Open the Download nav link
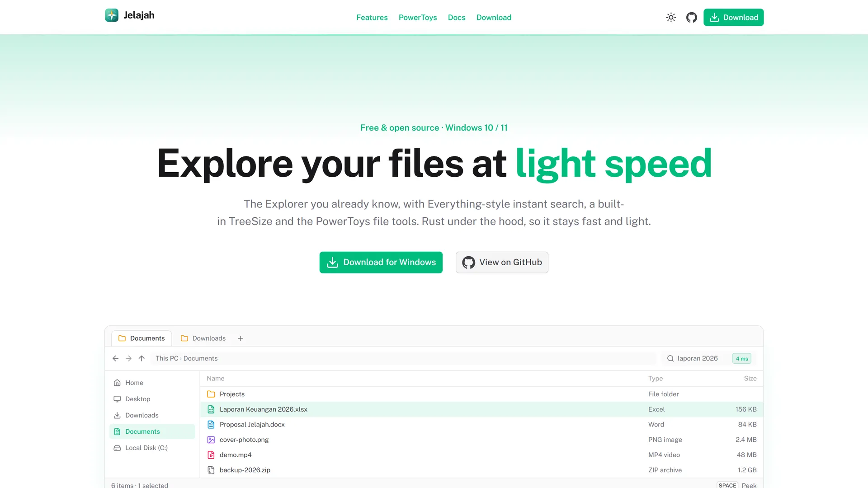 point(494,18)
